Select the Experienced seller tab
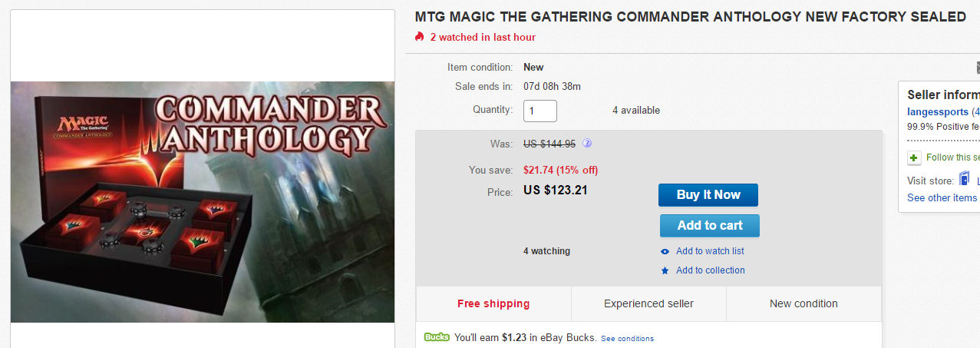Viewport: 980px width, 348px height. (x=648, y=303)
